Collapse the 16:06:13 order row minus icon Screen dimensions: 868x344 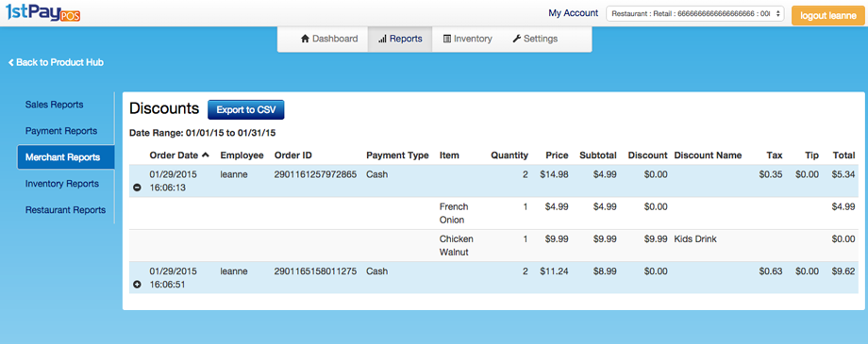tap(138, 188)
